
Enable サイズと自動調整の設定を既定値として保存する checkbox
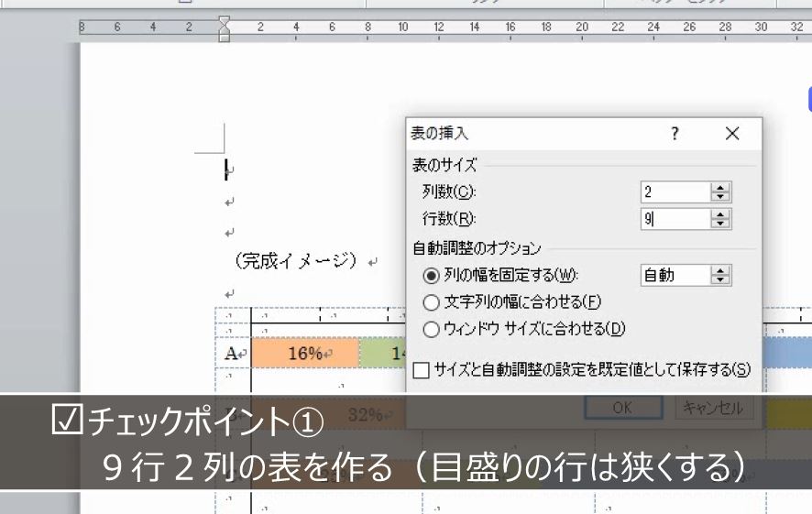[421, 370]
